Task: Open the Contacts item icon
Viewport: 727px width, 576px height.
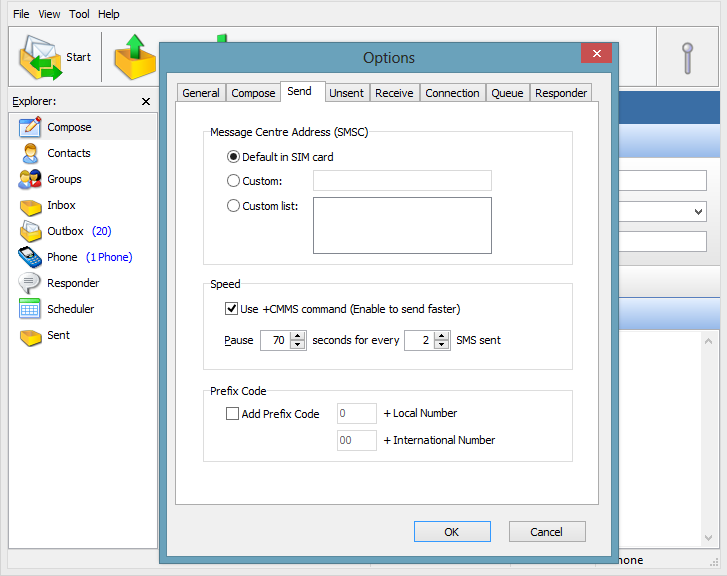Action: (x=30, y=153)
